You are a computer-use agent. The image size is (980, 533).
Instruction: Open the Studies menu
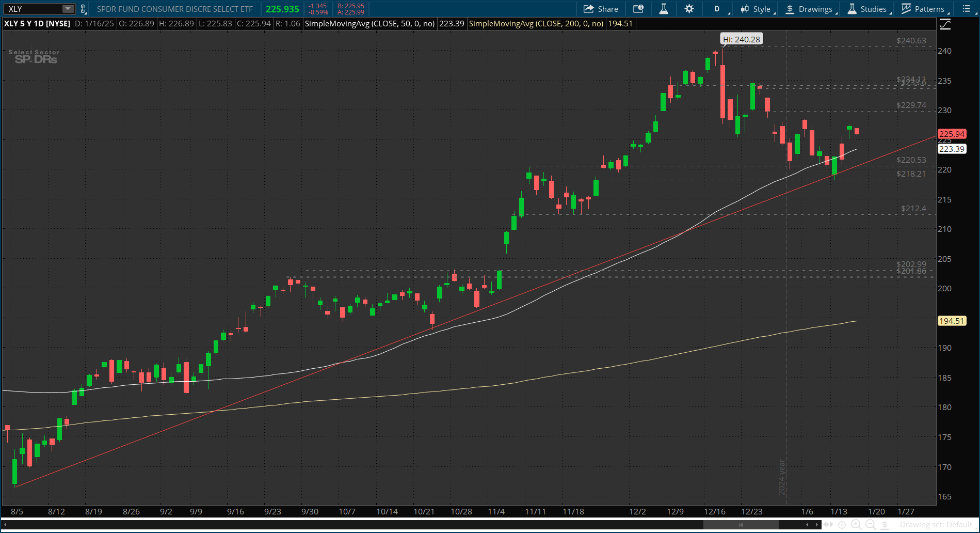[868, 9]
